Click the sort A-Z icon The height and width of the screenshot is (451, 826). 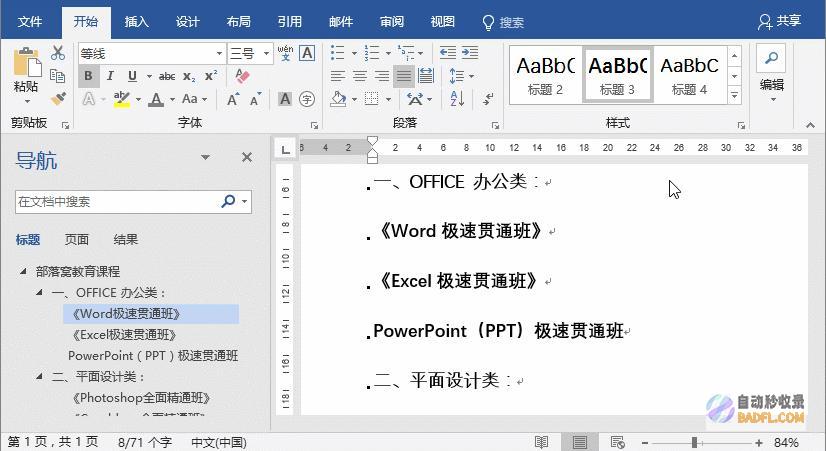[457, 99]
